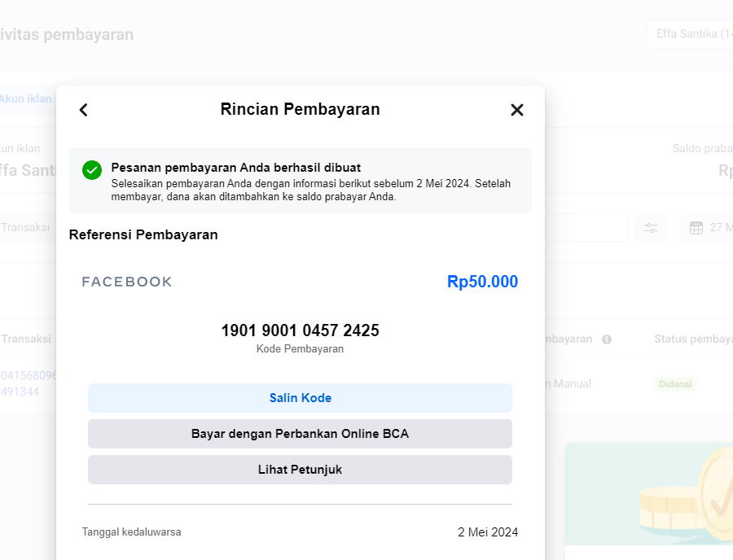The image size is (733, 560).
Task: Click the Rincian Pembayaran dialog title
Action: (x=300, y=109)
